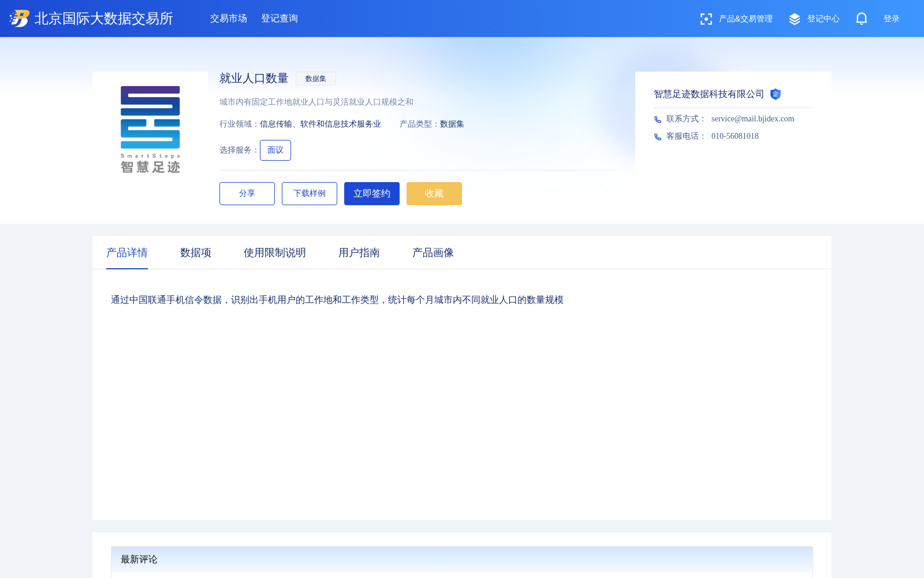This screenshot has height=578, width=924.
Task: Click 智慧足迹数据科技有限公司 company name
Action: [x=709, y=94]
